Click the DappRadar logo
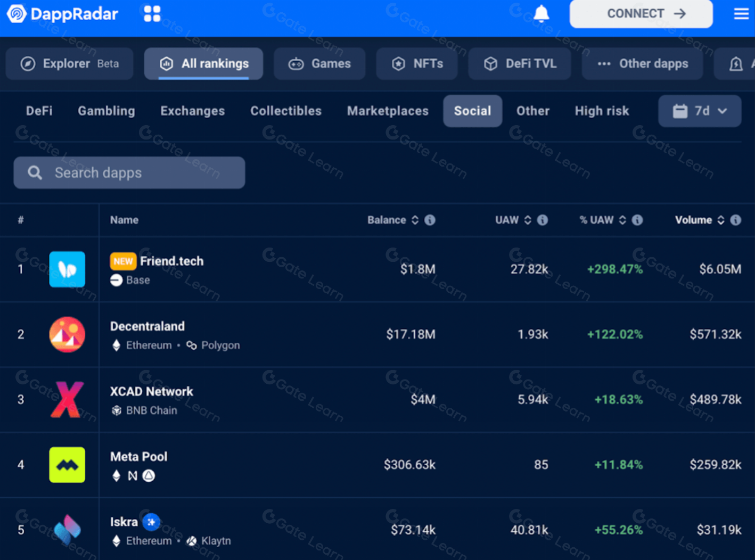This screenshot has height=560, width=755. pyautogui.click(x=62, y=14)
